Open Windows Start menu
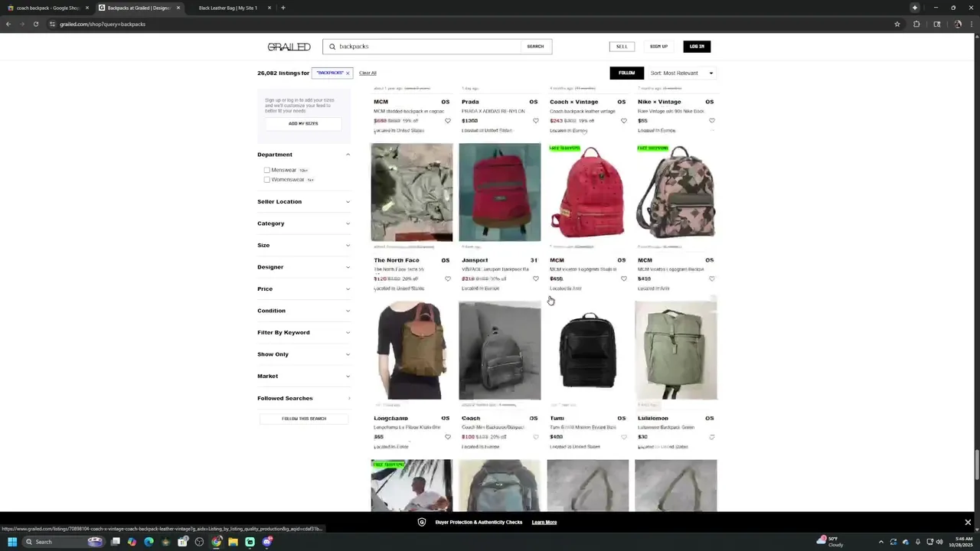The width and height of the screenshot is (980, 551). coord(12,542)
